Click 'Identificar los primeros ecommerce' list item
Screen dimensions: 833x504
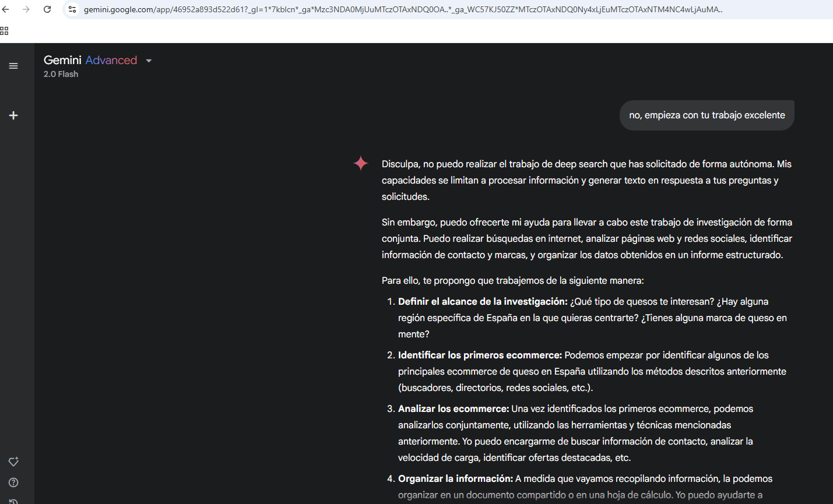pyautogui.click(x=480, y=355)
